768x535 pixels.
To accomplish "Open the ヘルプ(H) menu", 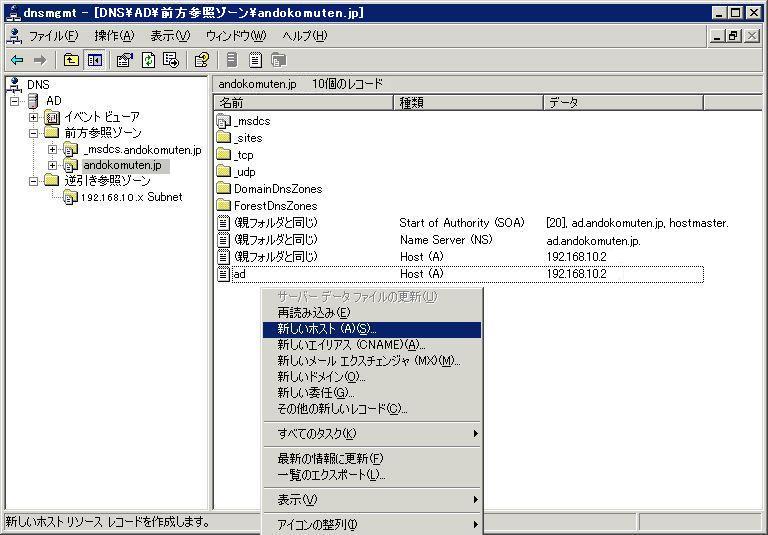I will coord(305,36).
